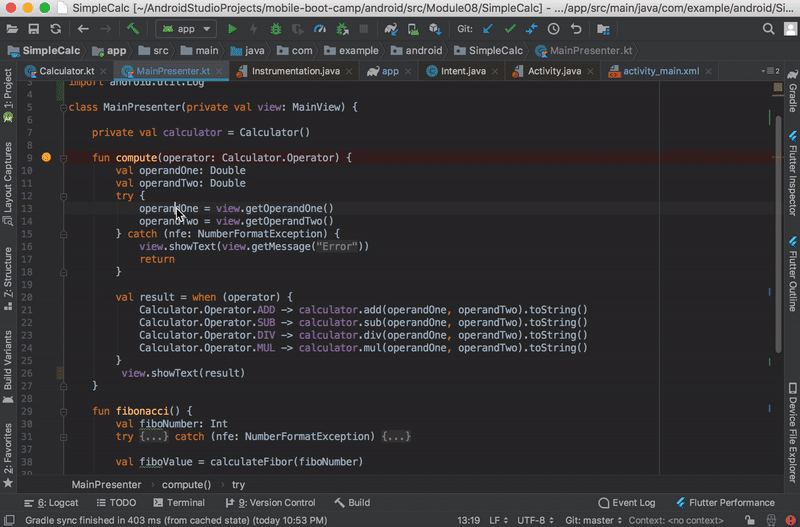
Task: Navigate back with the left arrow icon
Action: [83, 29]
